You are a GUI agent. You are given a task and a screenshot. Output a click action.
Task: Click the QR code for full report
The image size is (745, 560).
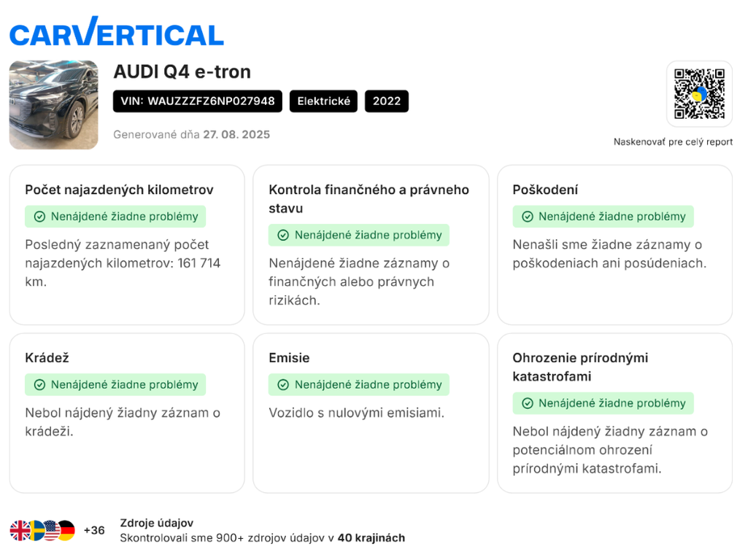[699, 93]
